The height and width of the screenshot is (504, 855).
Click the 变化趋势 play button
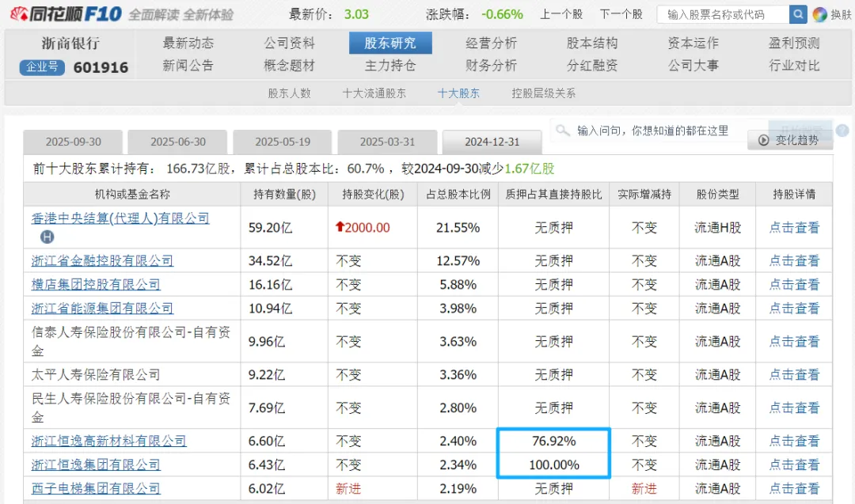tap(789, 140)
